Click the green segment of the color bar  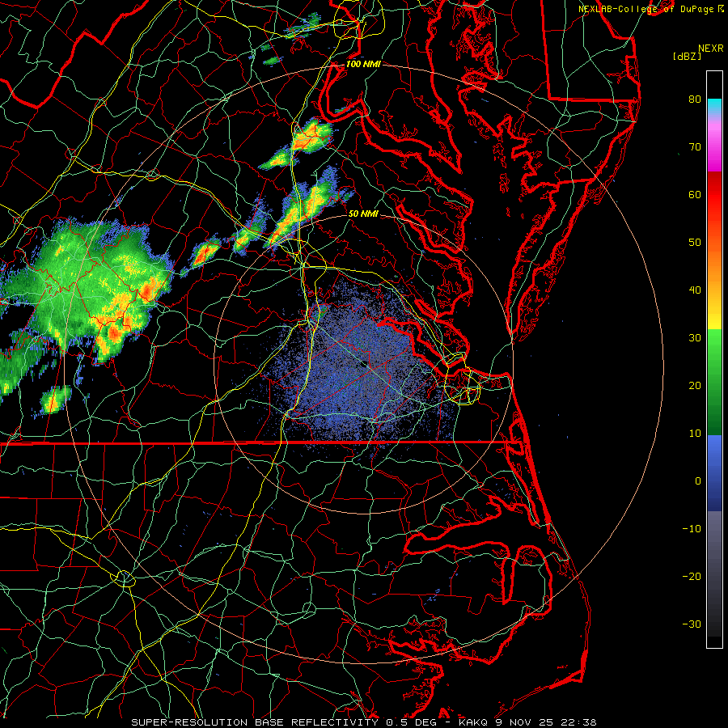pos(714,382)
